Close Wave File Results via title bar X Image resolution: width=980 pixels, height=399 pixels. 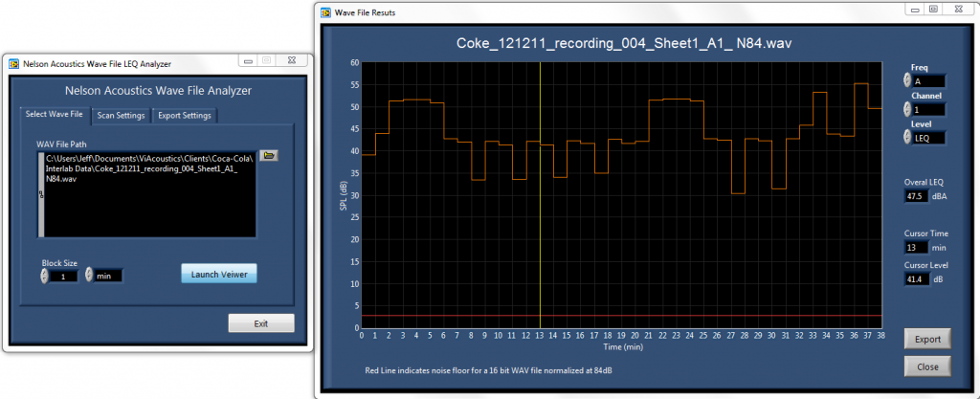coord(958,9)
